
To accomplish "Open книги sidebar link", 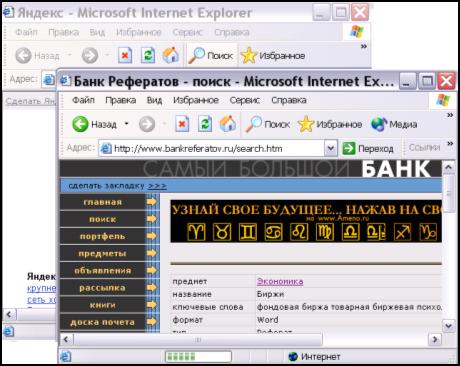I will click(x=103, y=305).
